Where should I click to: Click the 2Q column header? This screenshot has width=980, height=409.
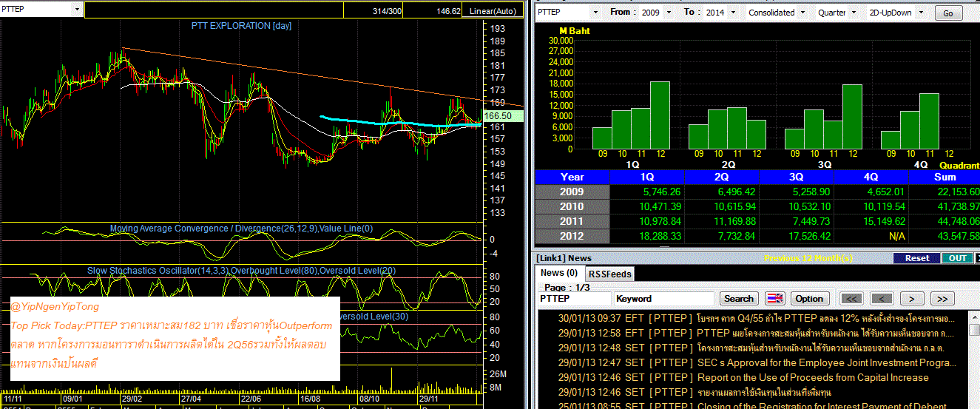[x=722, y=177]
